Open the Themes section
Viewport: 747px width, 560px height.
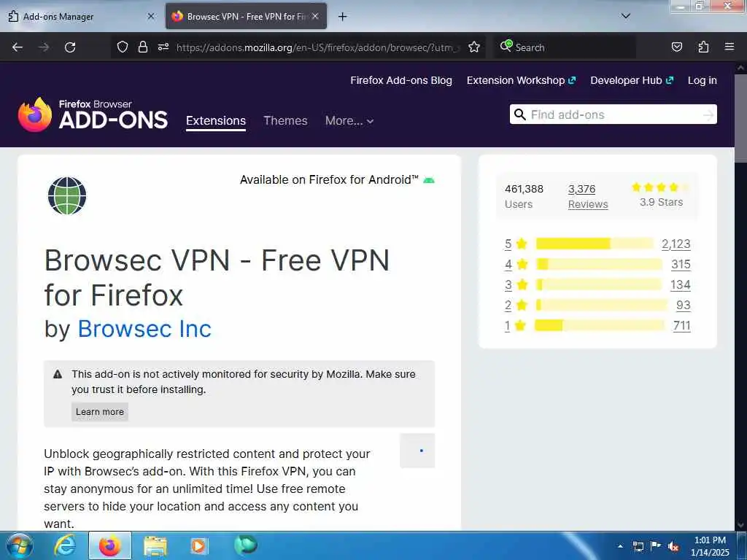(285, 120)
